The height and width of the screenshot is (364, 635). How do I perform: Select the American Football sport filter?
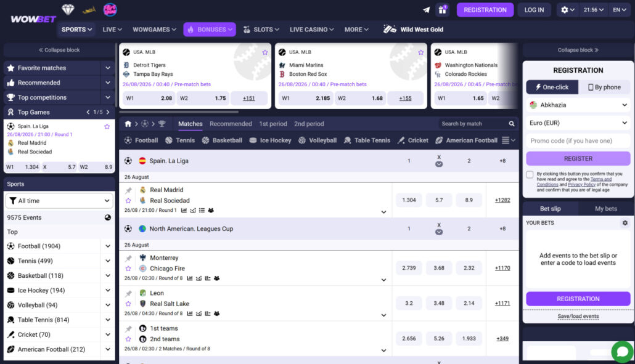pyautogui.click(x=466, y=140)
